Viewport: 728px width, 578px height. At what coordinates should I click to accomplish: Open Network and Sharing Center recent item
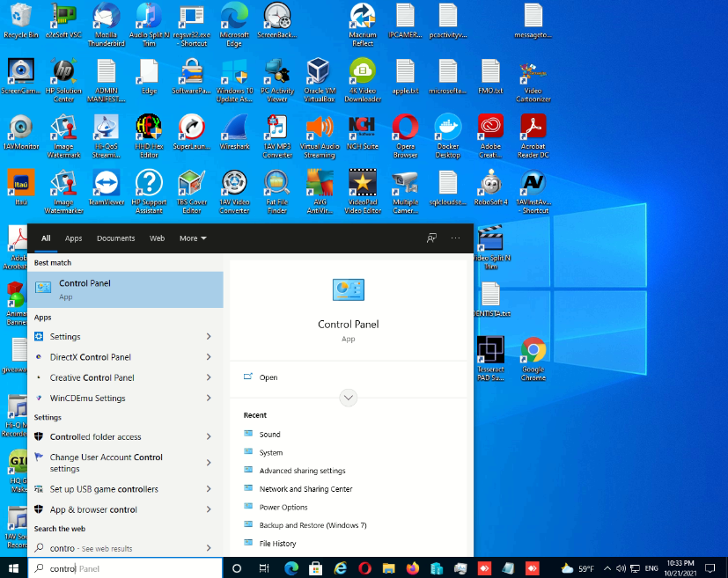pos(305,489)
